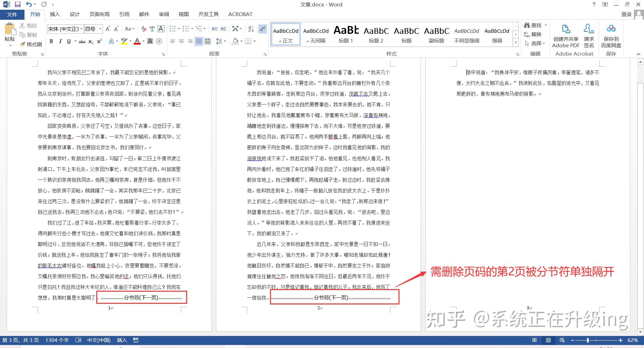Apply character border icon
The height and width of the screenshot is (348, 644).
point(161,29)
